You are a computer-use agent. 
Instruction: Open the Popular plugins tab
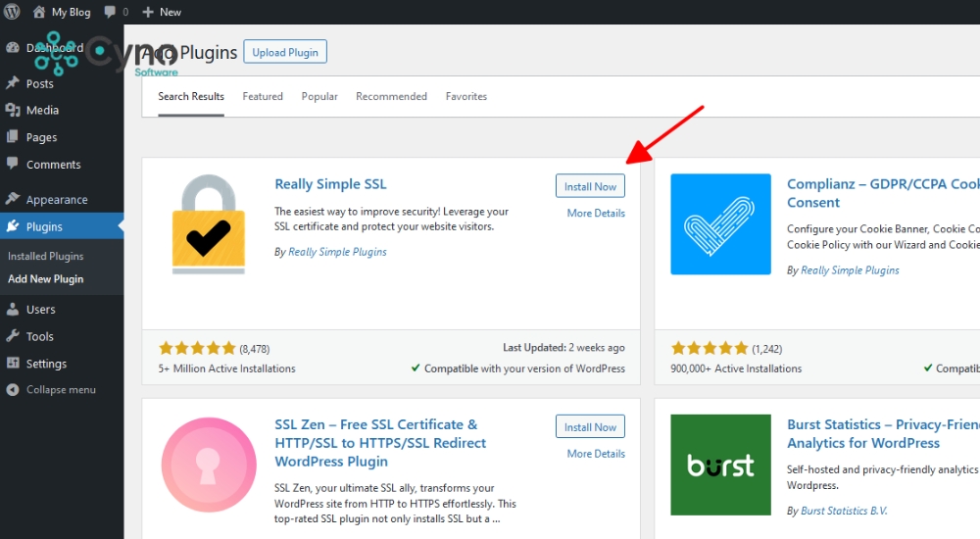(x=319, y=96)
